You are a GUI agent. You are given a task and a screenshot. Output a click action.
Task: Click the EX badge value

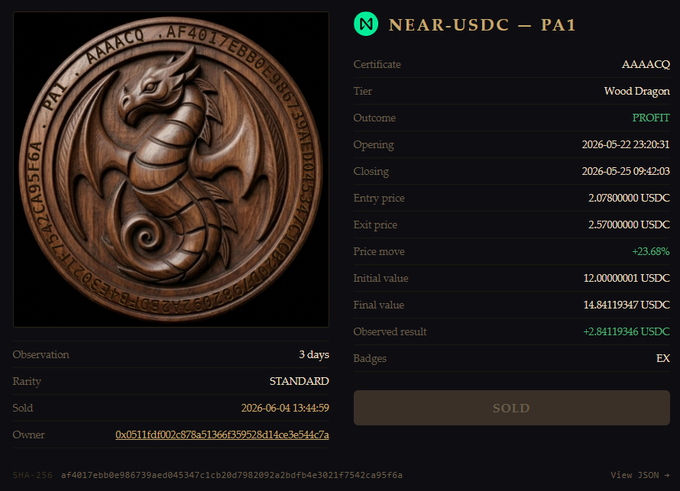663,358
